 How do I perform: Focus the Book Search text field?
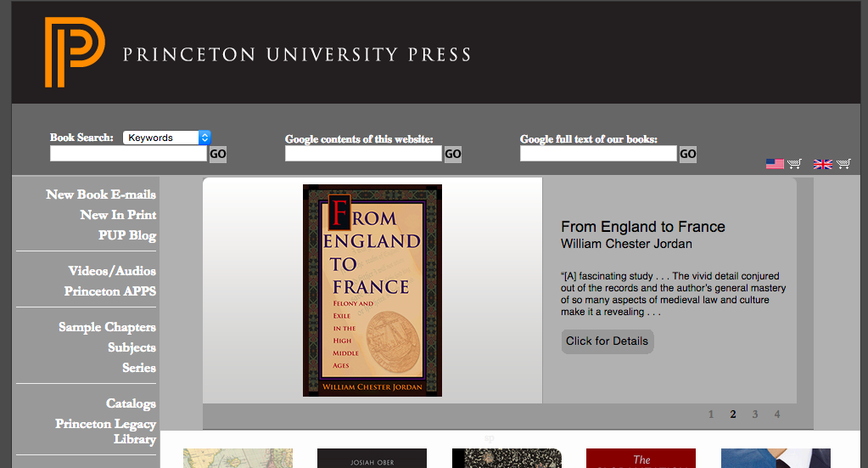tap(128, 154)
